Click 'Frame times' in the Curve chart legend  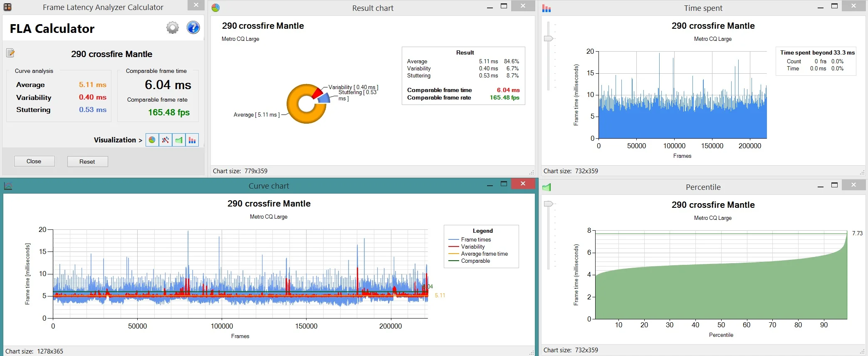coord(476,239)
